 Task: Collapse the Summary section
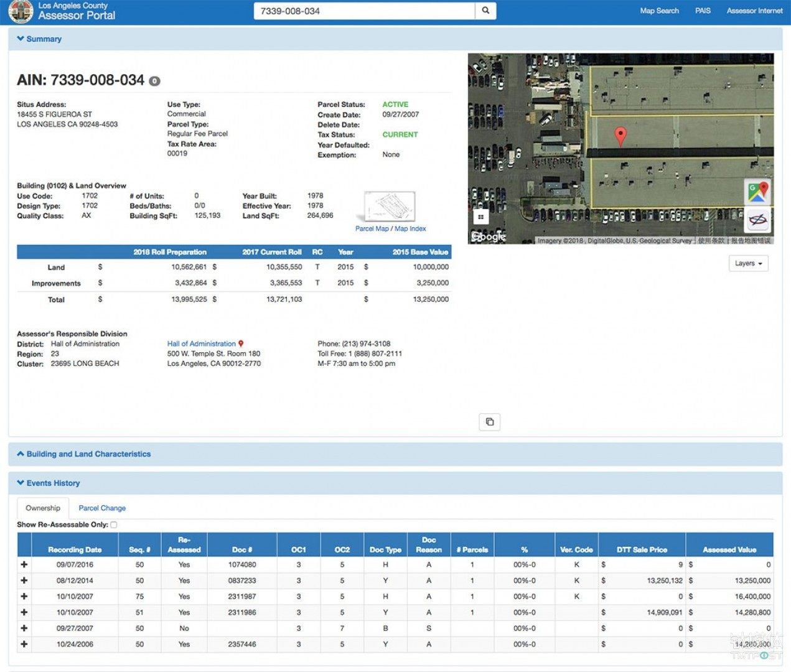pyautogui.click(x=39, y=39)
